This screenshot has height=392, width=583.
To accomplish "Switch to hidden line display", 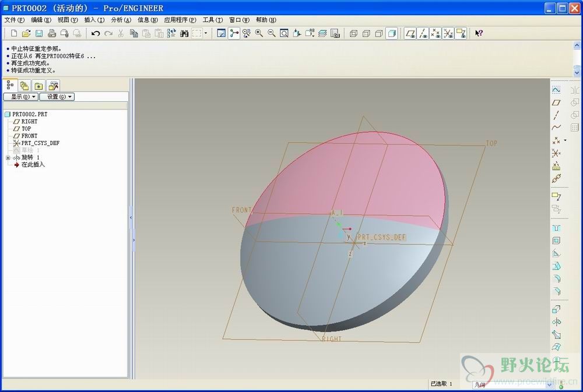I will [366, 33].
